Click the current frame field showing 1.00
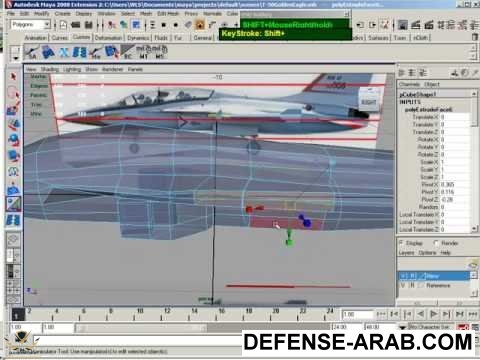This screenshot has height=360, width=480. 358,314
